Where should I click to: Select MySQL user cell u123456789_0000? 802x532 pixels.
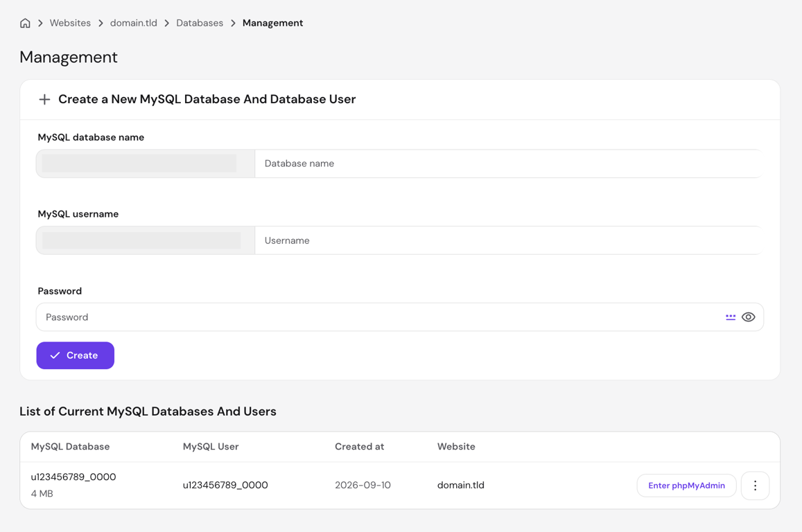(x=225, y=485)
